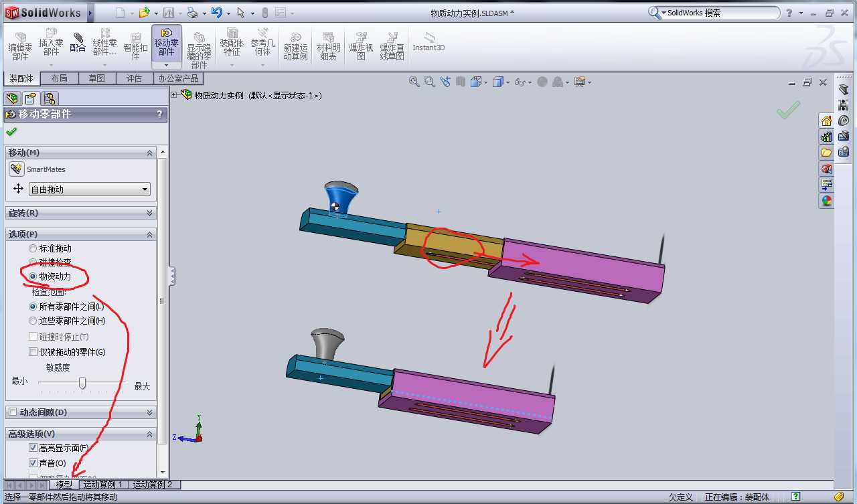857x504 pixels.
Task: Click the Open folder icon
Action: 144,13
